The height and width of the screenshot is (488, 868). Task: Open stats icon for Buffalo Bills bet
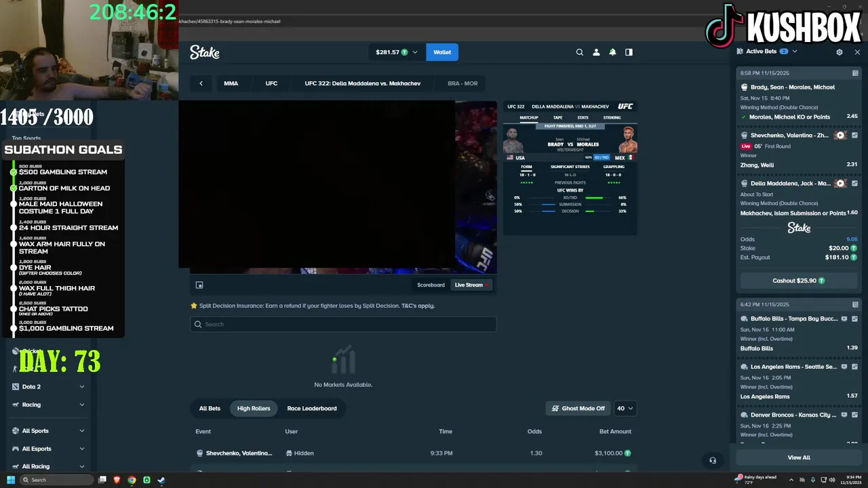tap(854, 319)
